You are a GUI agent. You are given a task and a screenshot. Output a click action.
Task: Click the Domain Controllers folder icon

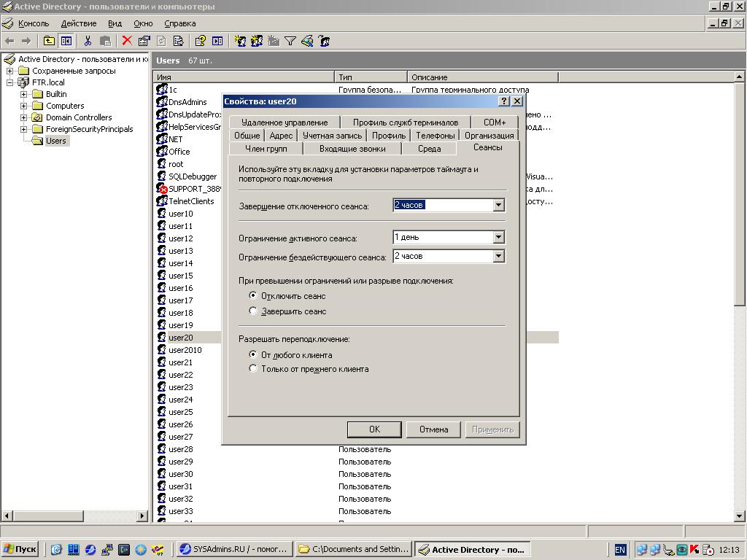click(x=37, y=117)
